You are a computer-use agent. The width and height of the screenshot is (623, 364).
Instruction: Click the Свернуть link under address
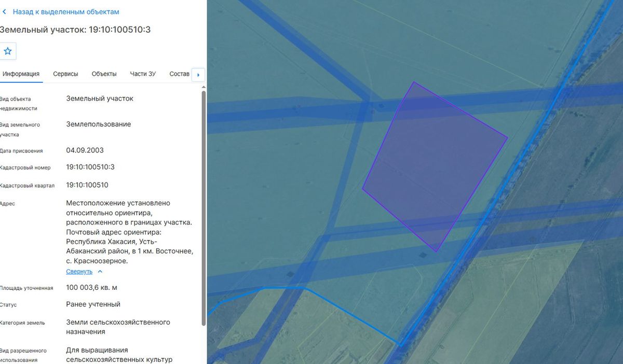pos(79,272)
